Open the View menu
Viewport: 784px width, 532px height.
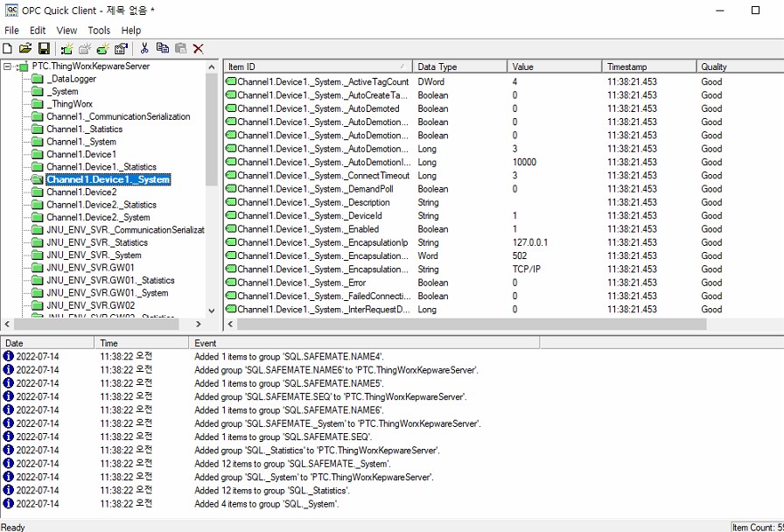tap(66, 30)
